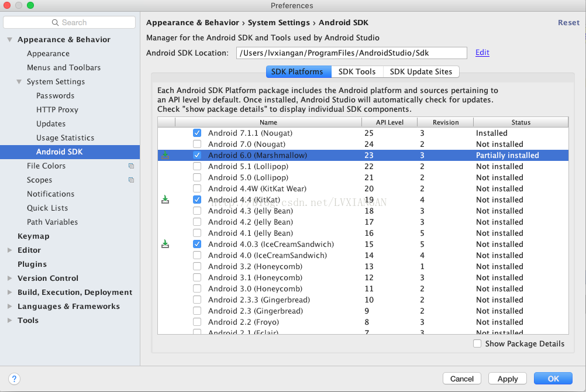Click the Android SDK Location field

(x=351, y=53)
